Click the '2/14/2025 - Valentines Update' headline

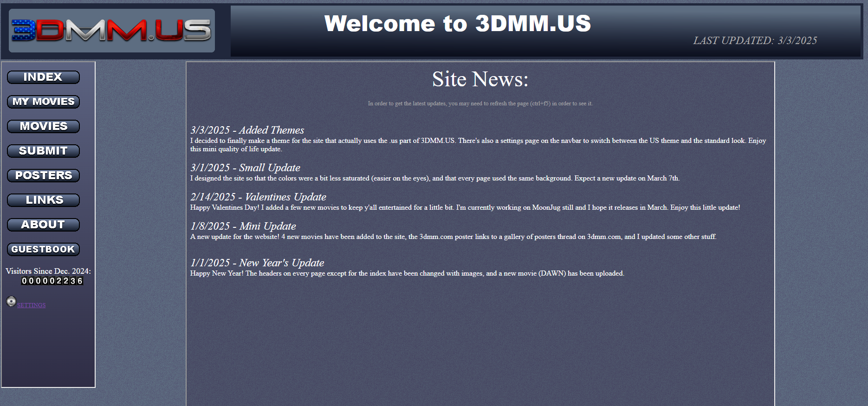coord(258,197)
